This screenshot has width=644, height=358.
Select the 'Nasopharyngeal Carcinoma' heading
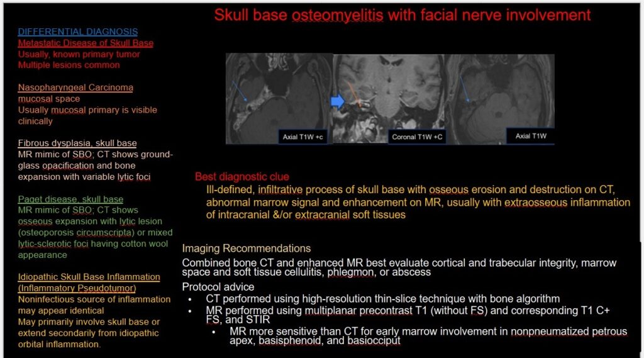(x=75, y=87)
